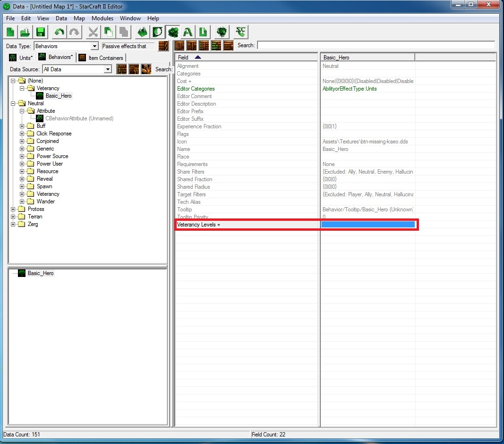This screenshot has height=444, width=504.
Task: Select the Reveal folder label
Action: 45,179
